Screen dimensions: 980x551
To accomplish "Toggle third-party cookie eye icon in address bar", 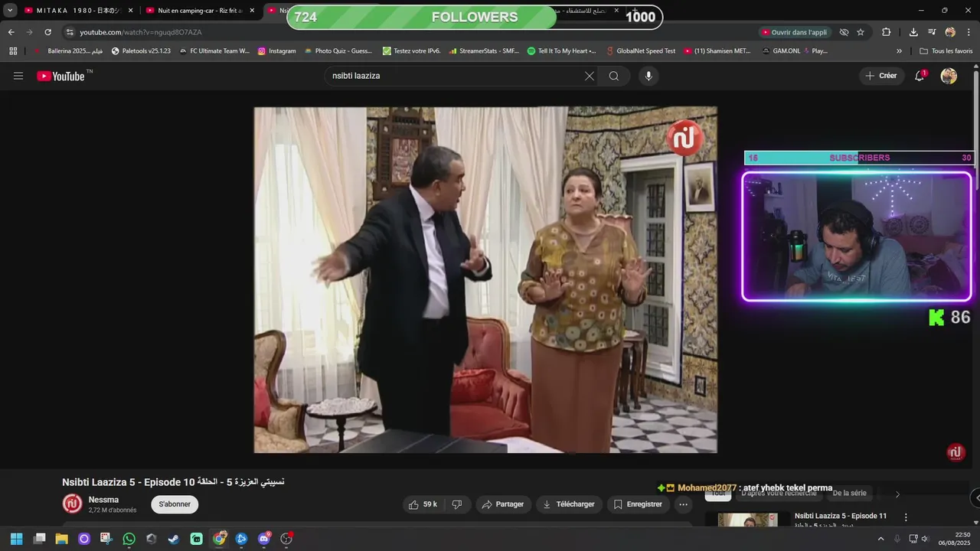I will [844, 32].
